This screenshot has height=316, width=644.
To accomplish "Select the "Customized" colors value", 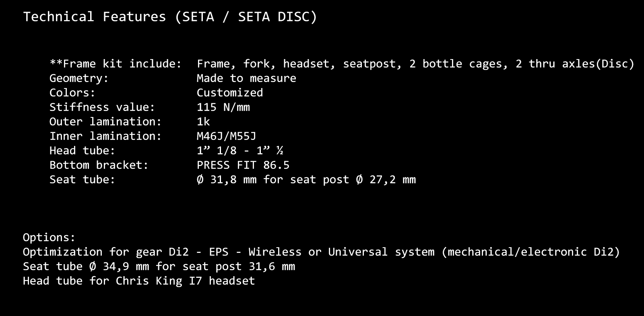I will pyautogui.click(x=229, y=93).
